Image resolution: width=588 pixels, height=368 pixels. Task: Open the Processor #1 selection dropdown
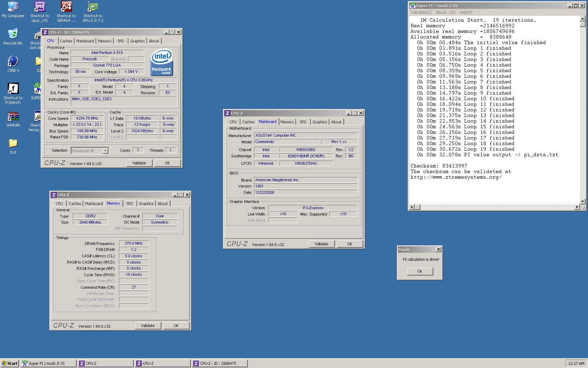pos(105,151)
